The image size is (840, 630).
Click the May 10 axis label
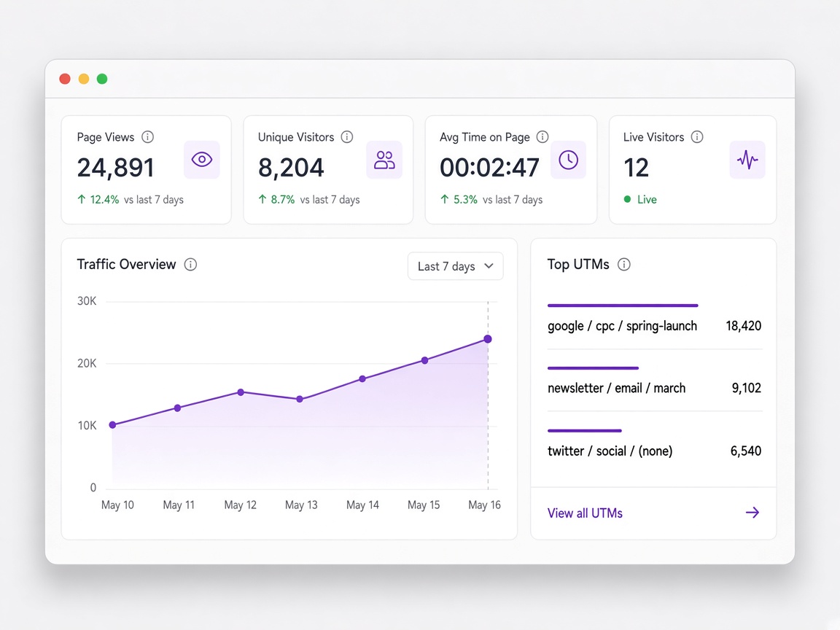click(117, 505)
